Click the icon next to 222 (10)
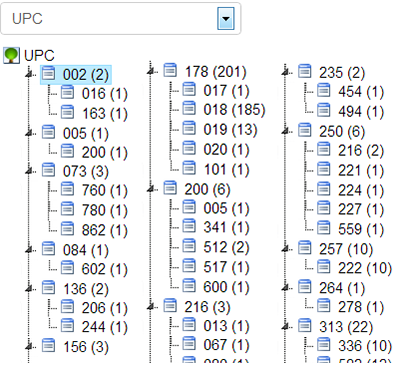Screen dimensions: 400x366 pyautogui.click(x=324, y=266)
